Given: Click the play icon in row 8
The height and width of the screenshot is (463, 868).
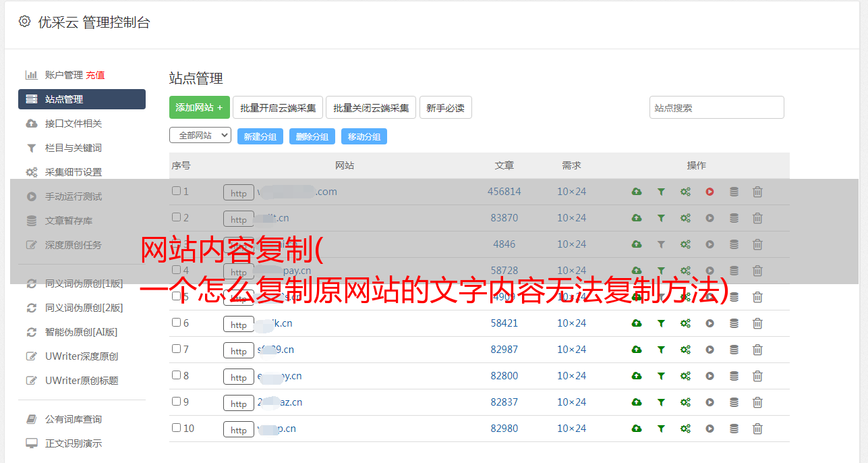Looking at the screenshot, I should 710,376.
